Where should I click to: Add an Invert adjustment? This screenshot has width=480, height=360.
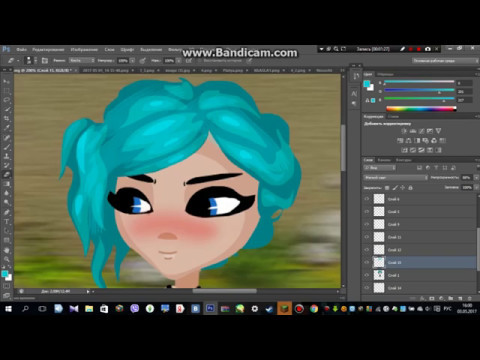404,150
